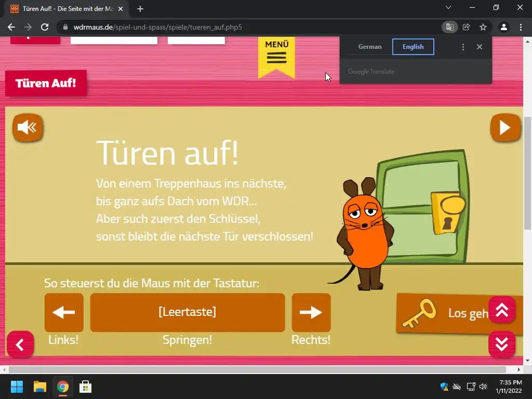Open Chrome three-dot menu
532x399 pixels.
click(x=521, y=27)
